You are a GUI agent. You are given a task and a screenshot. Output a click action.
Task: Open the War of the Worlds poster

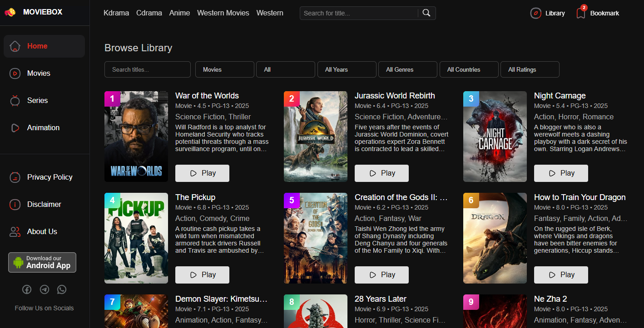point(136,137)
